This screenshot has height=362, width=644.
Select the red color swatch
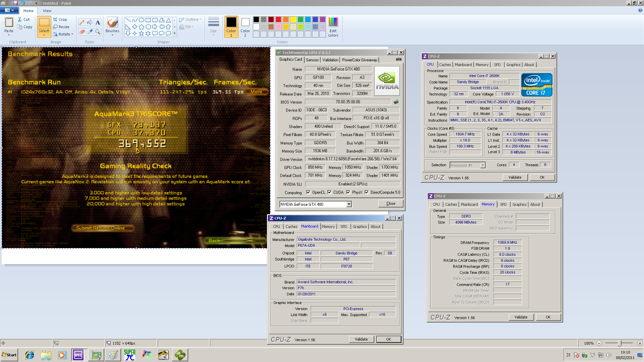tap(278, 19)
